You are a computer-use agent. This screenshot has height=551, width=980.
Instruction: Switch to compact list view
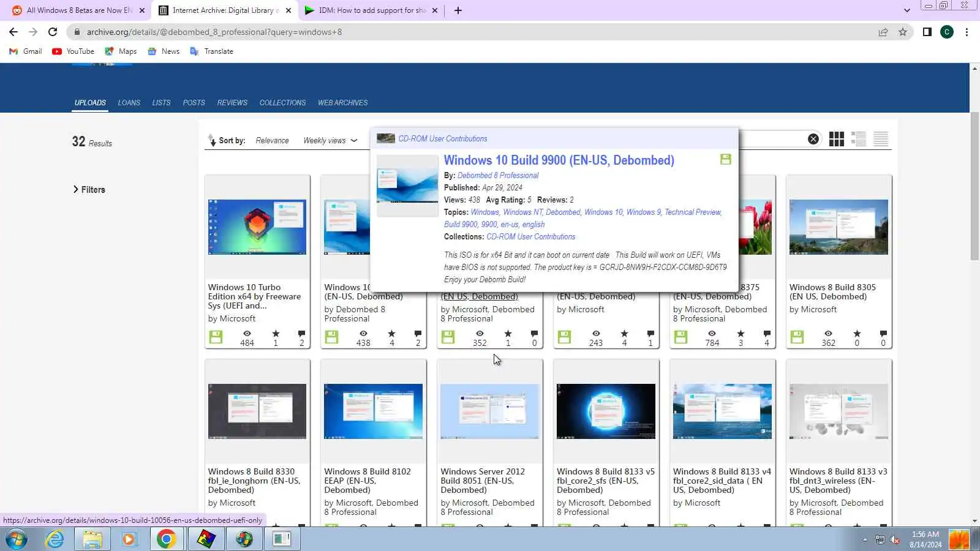click(x=881, y=139)
